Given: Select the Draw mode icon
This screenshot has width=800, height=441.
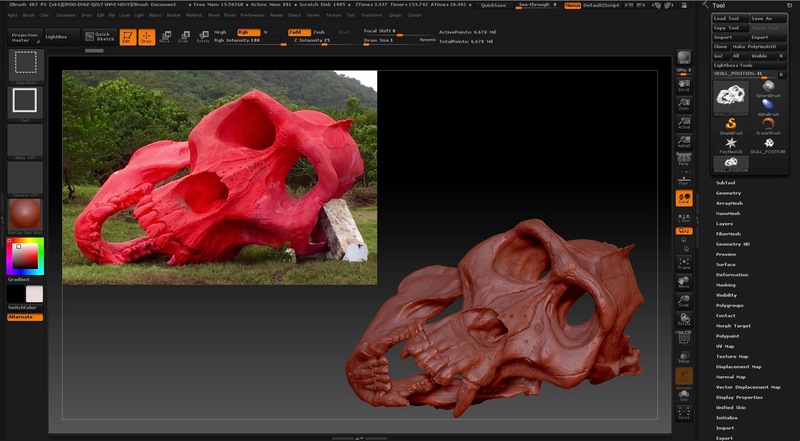Looking at the screenshot, I should coord(146,37).
